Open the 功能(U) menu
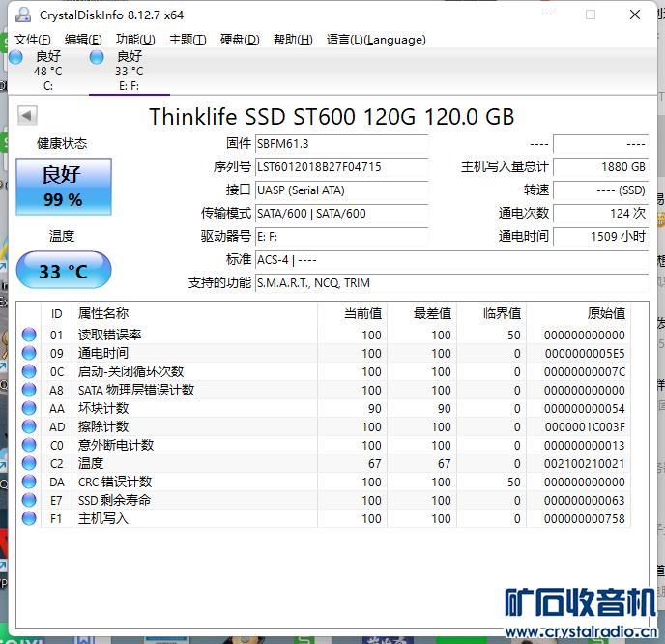Image resolution: width=665 pixels, height=644 pixels. (x=135, y=40)
